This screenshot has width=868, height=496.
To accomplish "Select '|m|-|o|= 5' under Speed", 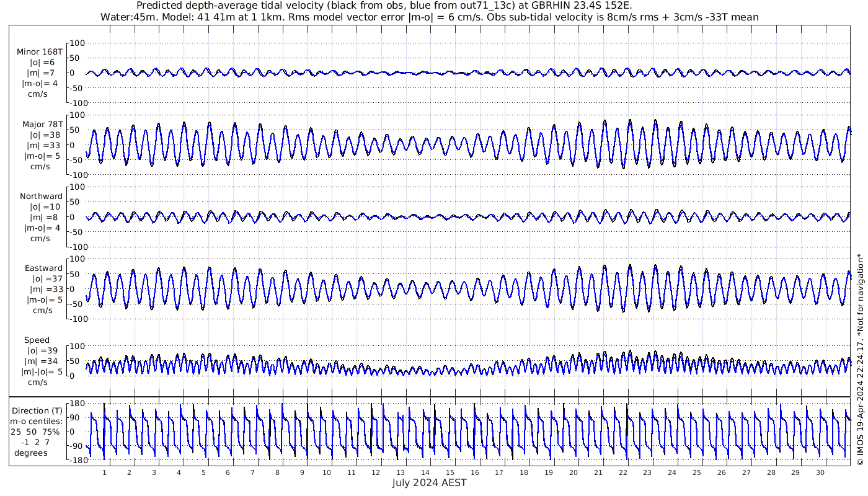I will (x=42, y=372).
